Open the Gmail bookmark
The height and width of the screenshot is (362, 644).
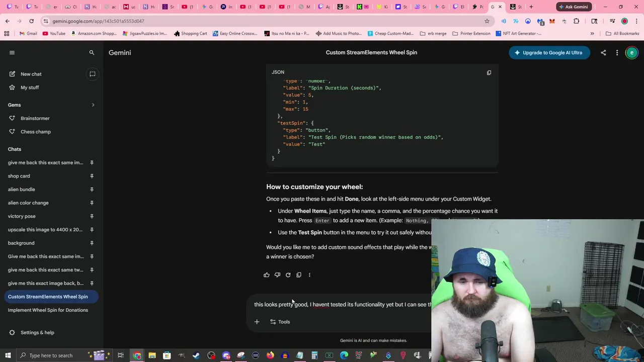pyautogui.click(x=28, y=33)
